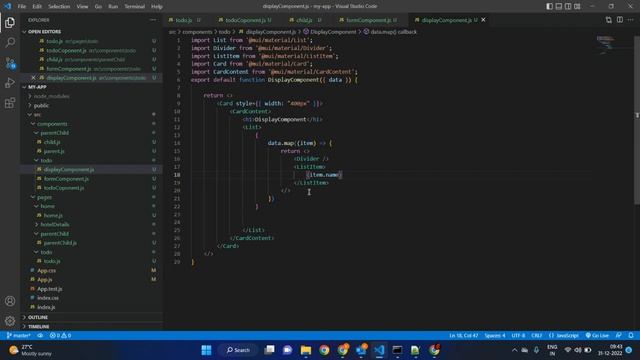This screenshot has width=640, height=360.
Task: Open the File menu
Action: pyautogui.click(x=22, y=7)
